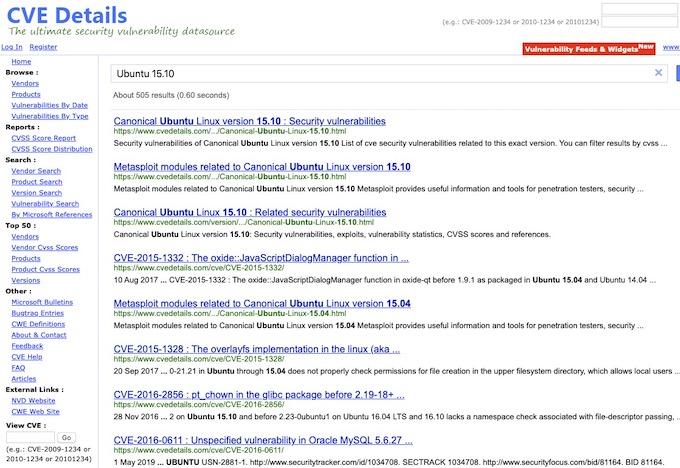This screenshot has height=468, width=680.
Task: Open Products under Top 50
Action: point(26,258)
